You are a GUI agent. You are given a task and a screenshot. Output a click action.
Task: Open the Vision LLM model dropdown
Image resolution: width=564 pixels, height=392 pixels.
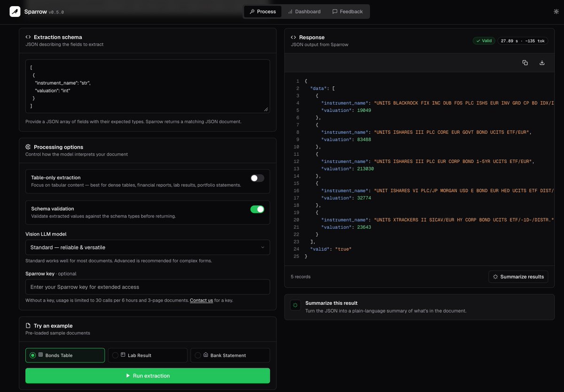[148, 247]
